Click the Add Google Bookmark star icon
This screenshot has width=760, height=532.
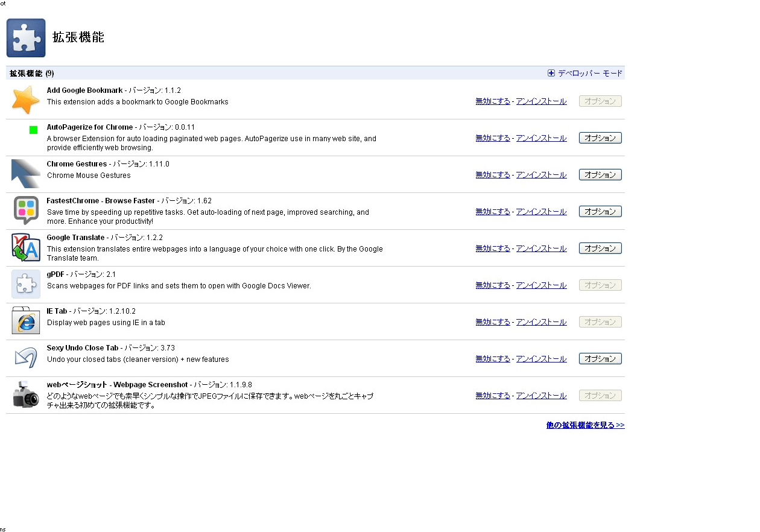26,100
